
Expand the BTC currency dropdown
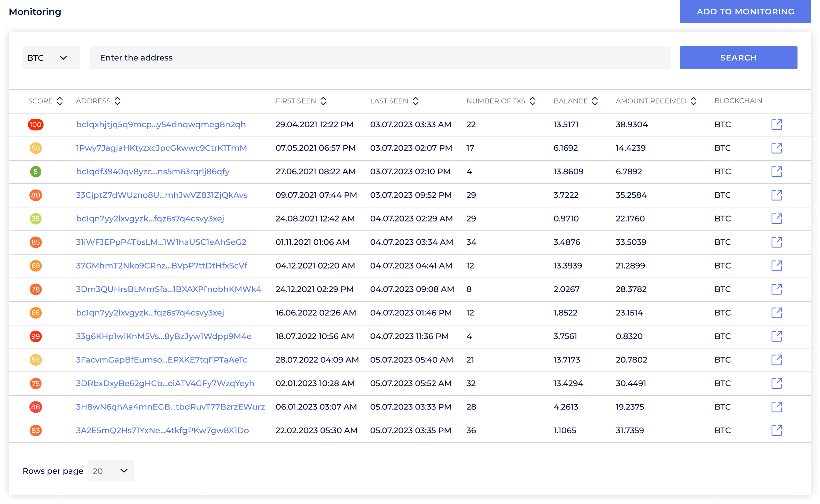coord(51,58)
